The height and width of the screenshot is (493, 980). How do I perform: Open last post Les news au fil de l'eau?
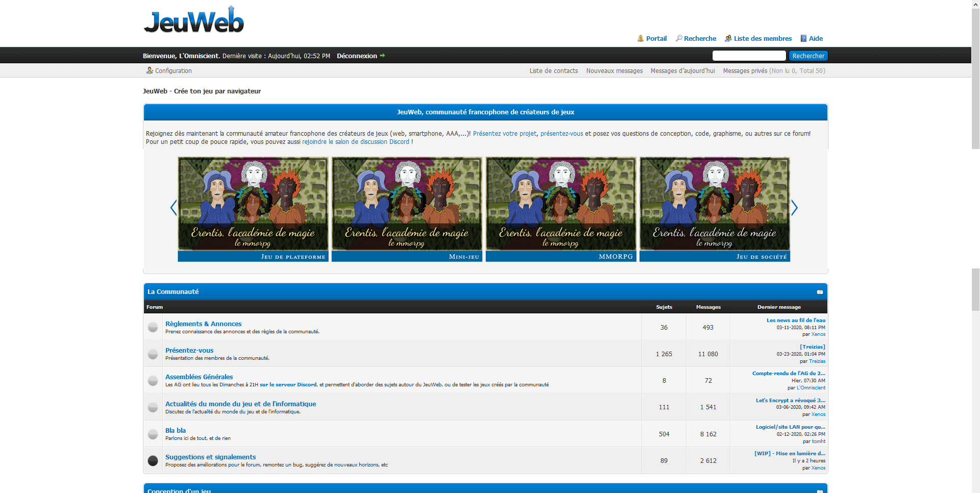(796, 321)
